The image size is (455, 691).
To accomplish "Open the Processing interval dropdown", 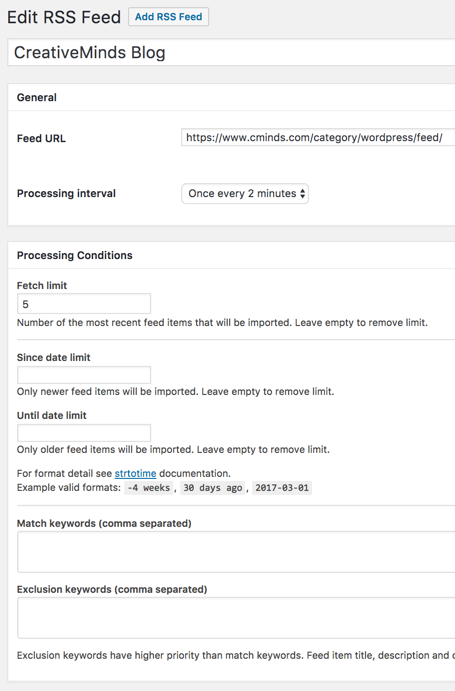I will pyautogui.click(x=245, y=193).
